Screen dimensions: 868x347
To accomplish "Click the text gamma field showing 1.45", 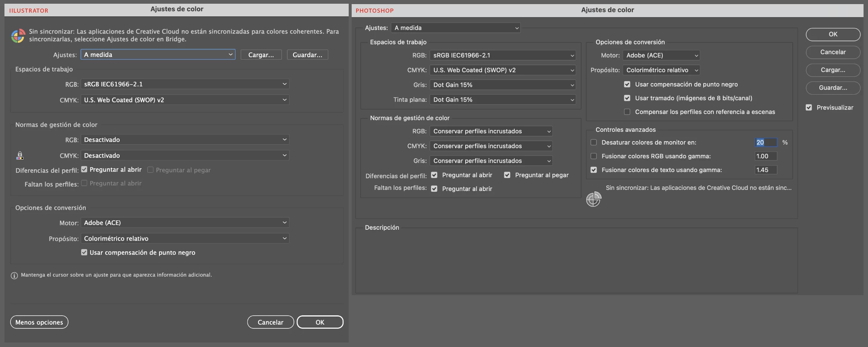I will pyautogui.click(x=766, y=170).
